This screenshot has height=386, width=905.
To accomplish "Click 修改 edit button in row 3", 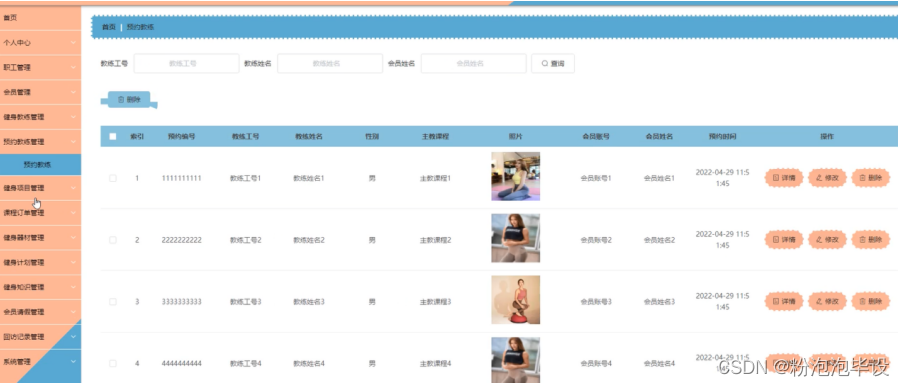I will point(827,301).
